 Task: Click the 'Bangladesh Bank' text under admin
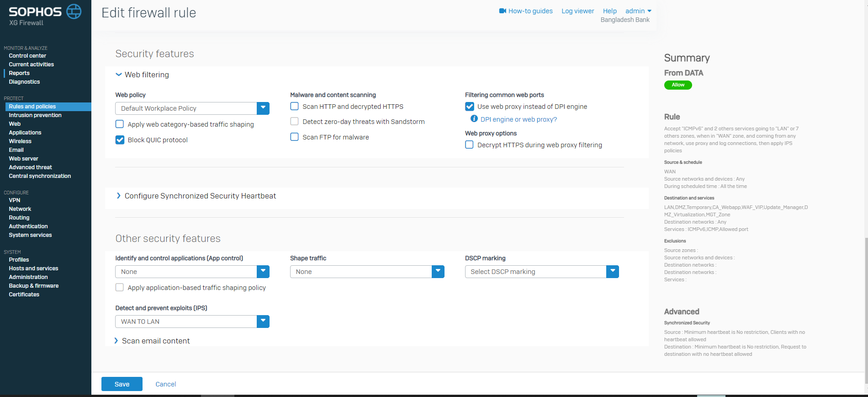[625, 20]
